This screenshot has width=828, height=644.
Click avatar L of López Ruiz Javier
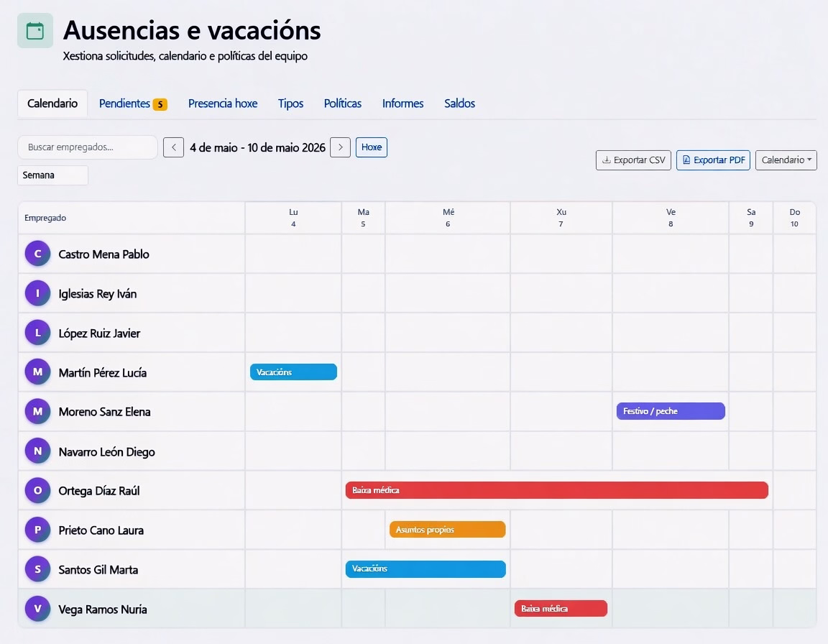[37, 333]
